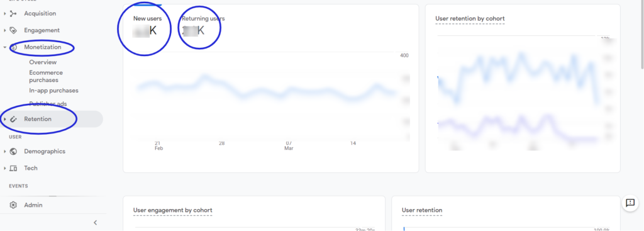This screenshot has width=644, height=231.
Task: Click the Retention magnet icon
Action: pyautogui.click(x=13, y=119)
